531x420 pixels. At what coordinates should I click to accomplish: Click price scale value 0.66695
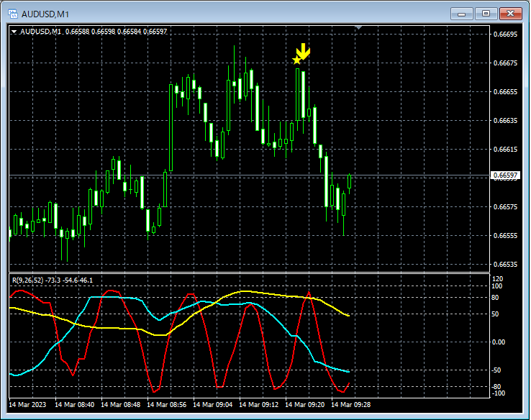click(505, 35)
